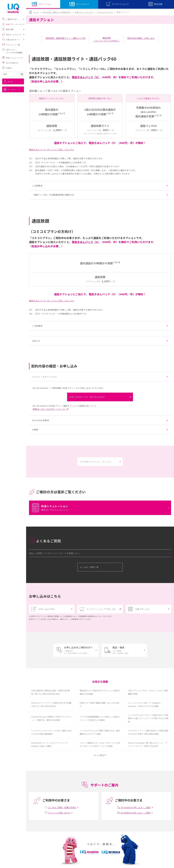174x868 pixels.
Task: Collapse the パソコン・スマートフォン accordion
Action: (100, 377)
